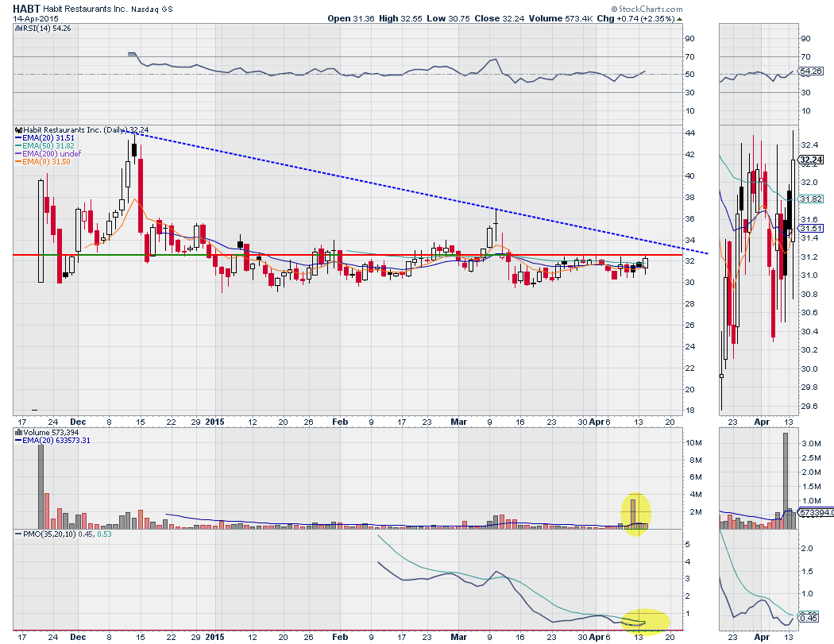Click the 'Habit Restaurants Inc. (Daily) 32.24' legend

pyautogui.click(x=82, y=129)
